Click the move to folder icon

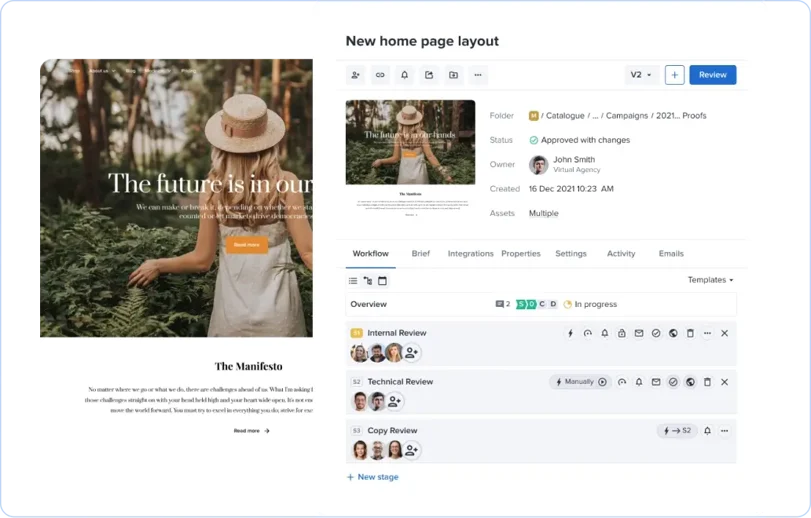pos(453,75)
